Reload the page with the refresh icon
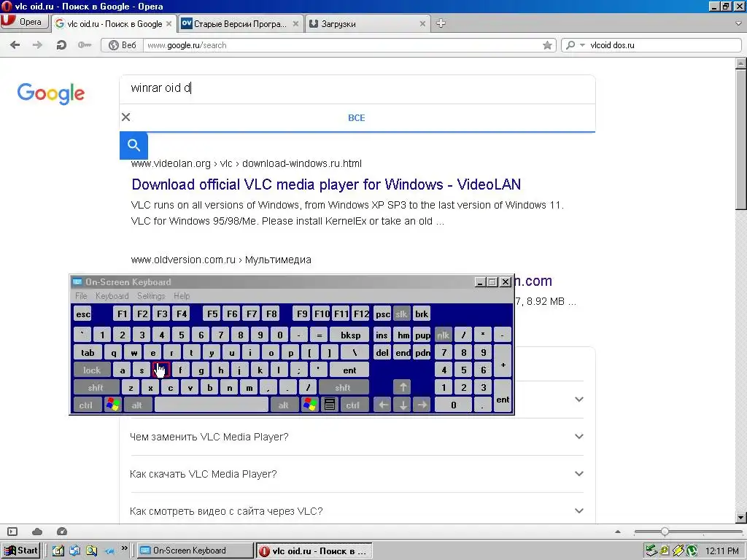The image size is (747, 560). pyautogui.click(x=61, y=45)
